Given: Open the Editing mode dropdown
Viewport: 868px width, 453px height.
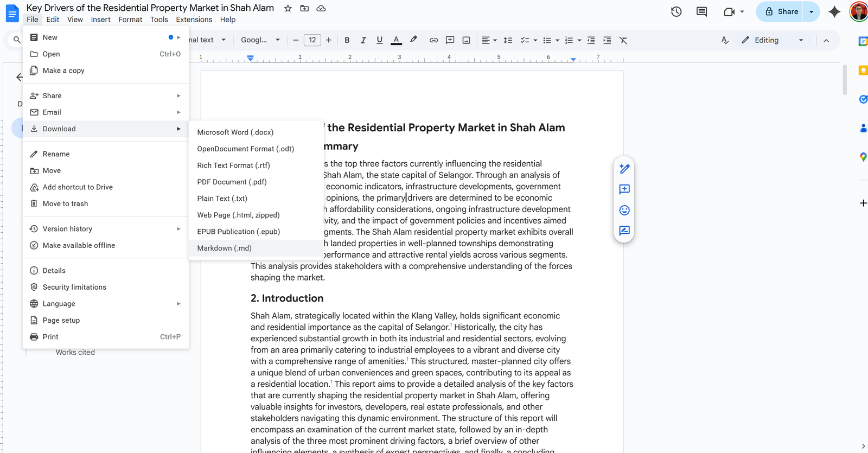Looking at the screenshot, I should pyautogui.click(x=773, y=40).
